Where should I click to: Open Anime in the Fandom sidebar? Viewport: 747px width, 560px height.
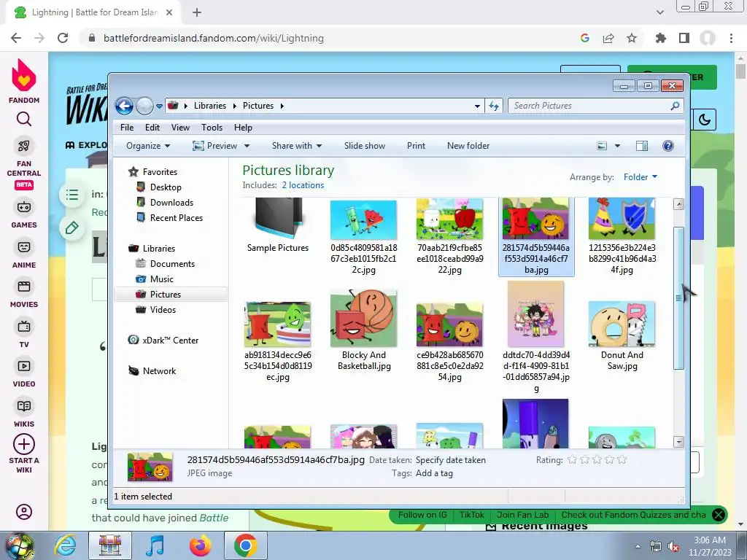point(24,254)
